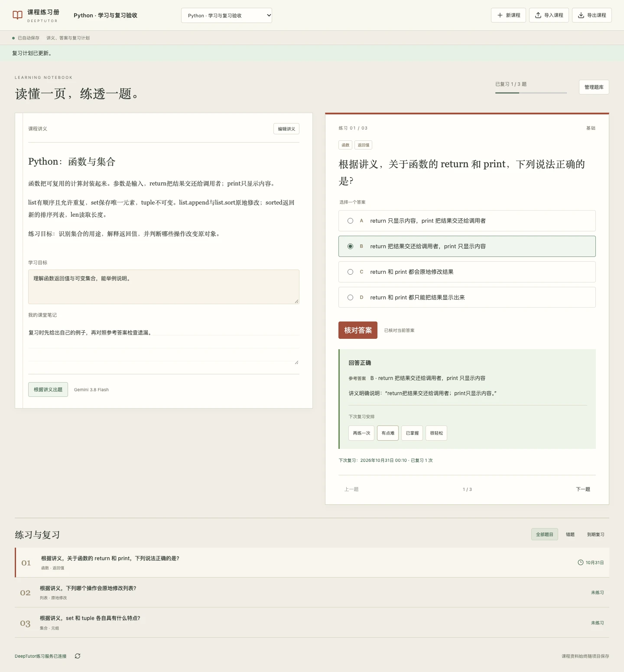The image size is (624, 672).
Task: Go back with 上一题
Action: (351, 489)
